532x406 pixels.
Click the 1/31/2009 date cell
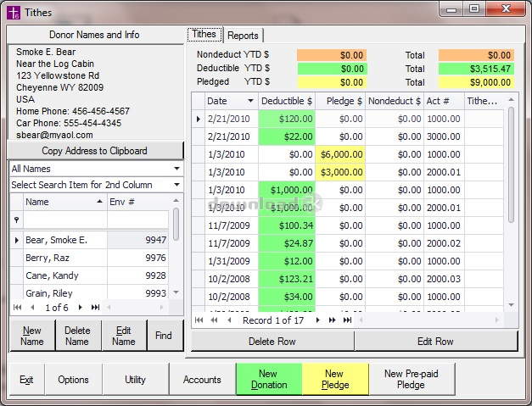click(232, 261)
